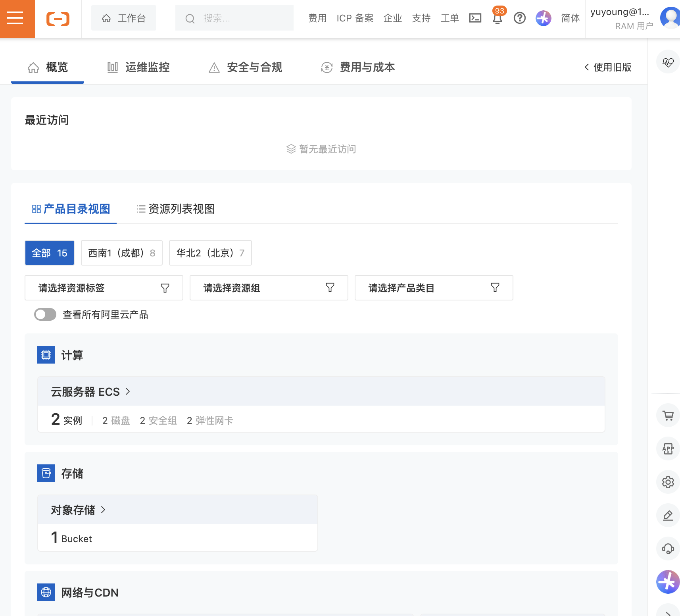680x616 pixels.
Task: Click the 使用旧版 link
Action: tap(608, 67)
